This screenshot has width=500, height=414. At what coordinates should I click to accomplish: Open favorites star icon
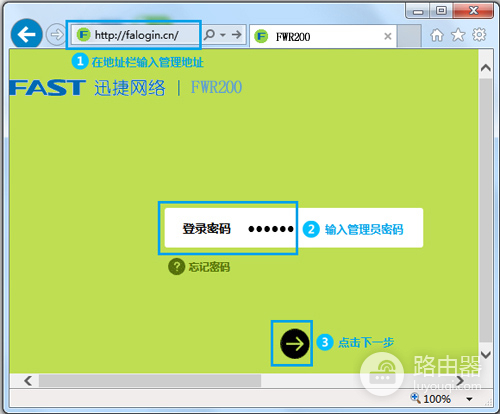tap(458, 35)
